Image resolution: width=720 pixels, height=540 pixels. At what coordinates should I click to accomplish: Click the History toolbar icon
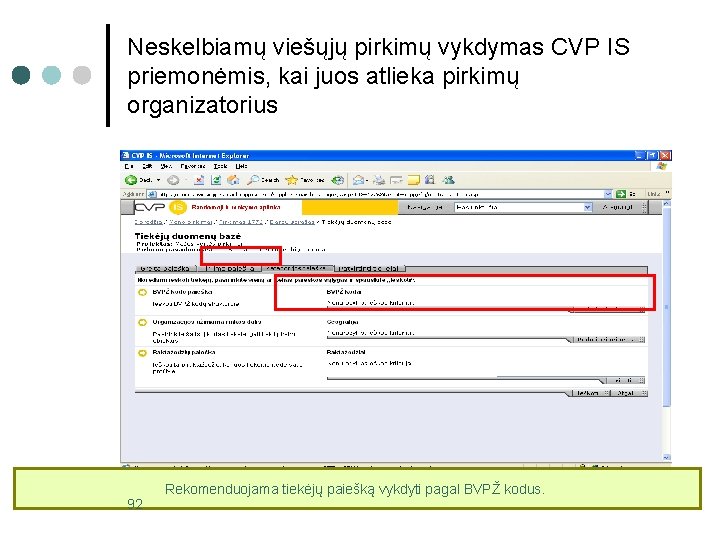coord(338,180)
